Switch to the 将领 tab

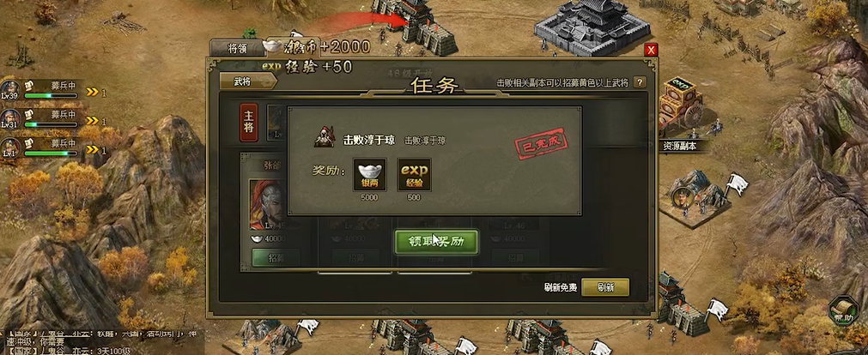[237, 49]
